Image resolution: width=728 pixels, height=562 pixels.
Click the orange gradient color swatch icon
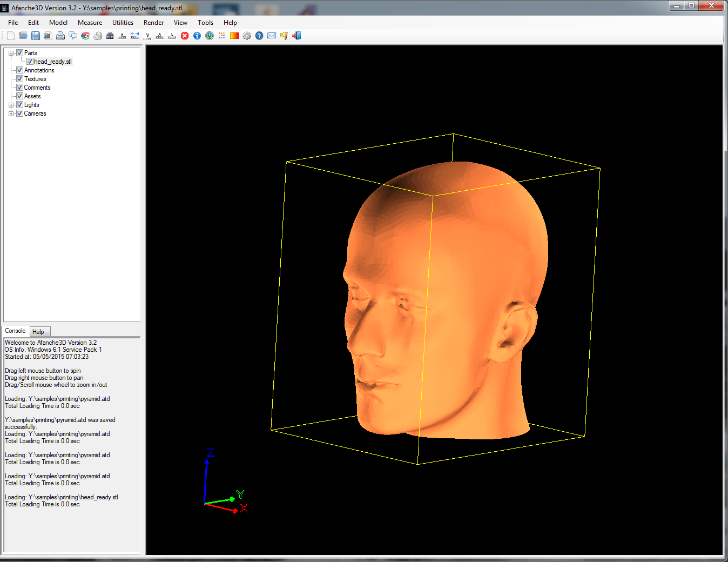234,36
